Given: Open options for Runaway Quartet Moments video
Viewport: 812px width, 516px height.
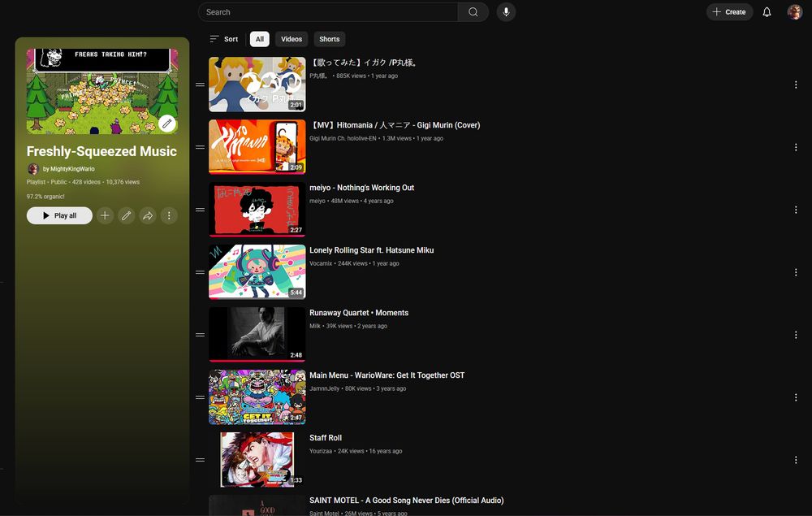Looking at the screenshot, I should click(x=796, y=335).
